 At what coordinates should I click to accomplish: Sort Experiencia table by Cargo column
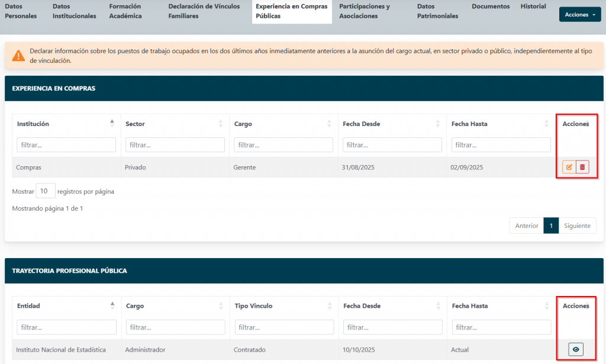click(x=329, y=124)
